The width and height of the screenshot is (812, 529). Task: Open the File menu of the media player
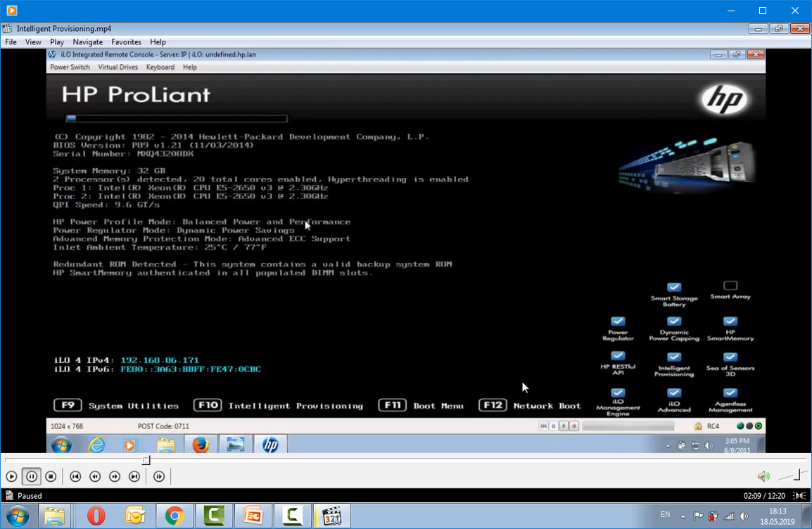pos(11,42)
